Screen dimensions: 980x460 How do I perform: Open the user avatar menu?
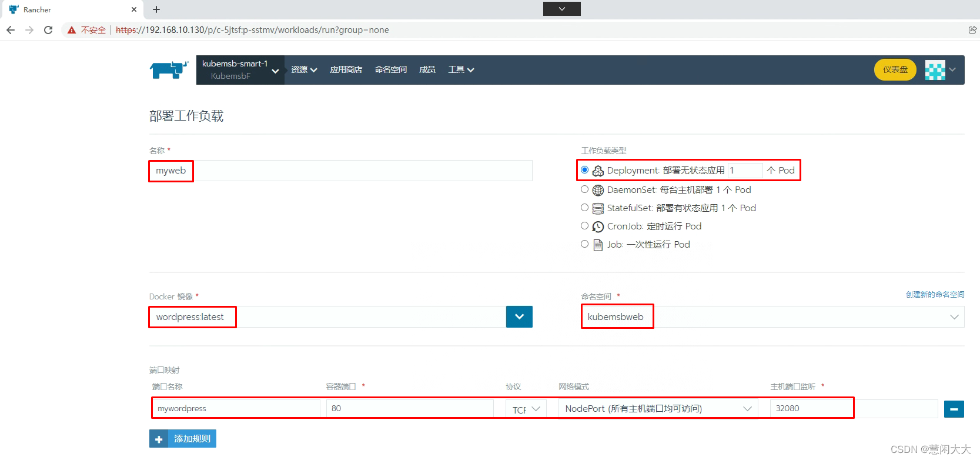(x=941, y=70)
